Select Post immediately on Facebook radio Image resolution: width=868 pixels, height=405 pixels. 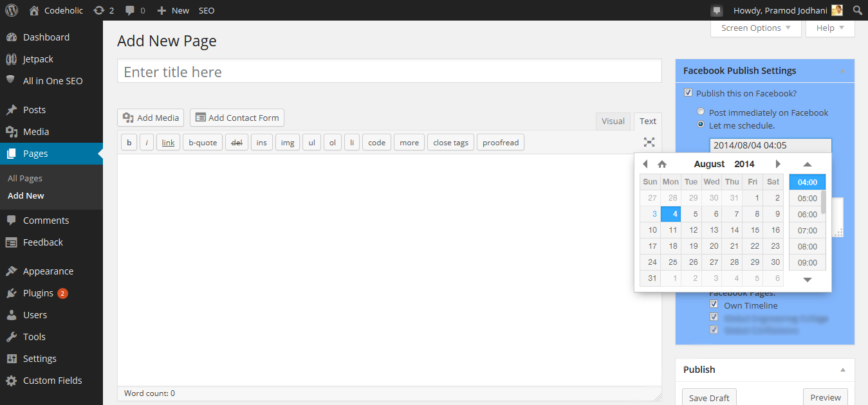pos(701,112)
